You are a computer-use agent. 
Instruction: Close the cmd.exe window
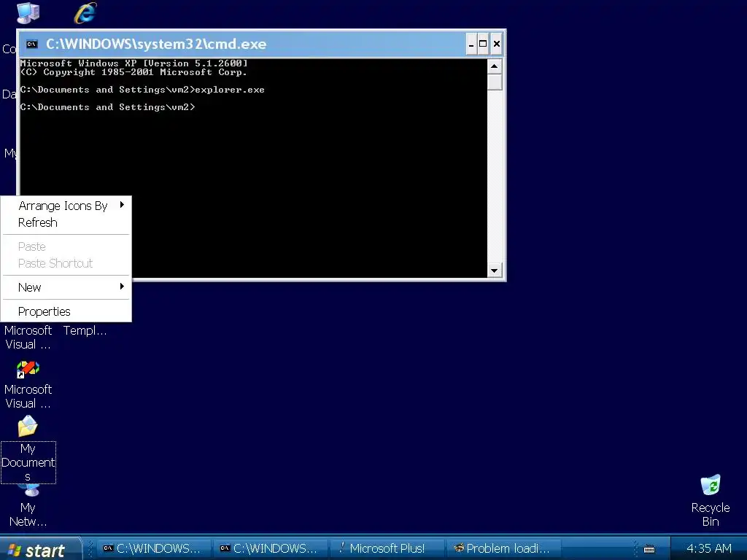coord(496,44)
